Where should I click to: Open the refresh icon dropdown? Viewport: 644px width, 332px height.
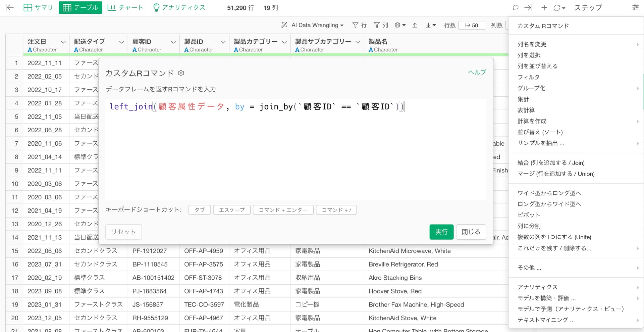[x=559, y=7]
